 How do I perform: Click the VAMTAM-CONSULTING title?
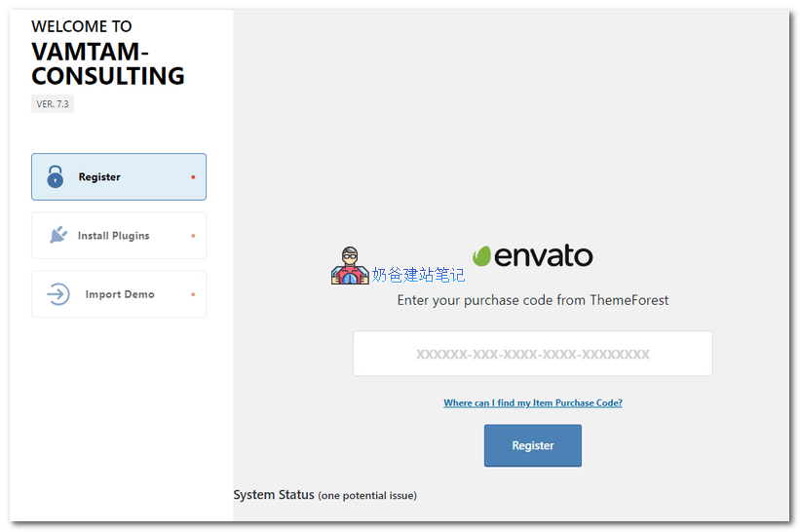[x=107, y=63]
